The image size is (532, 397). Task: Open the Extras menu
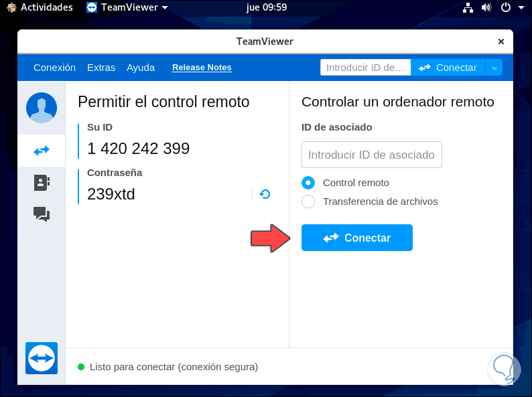coord(101,68)
